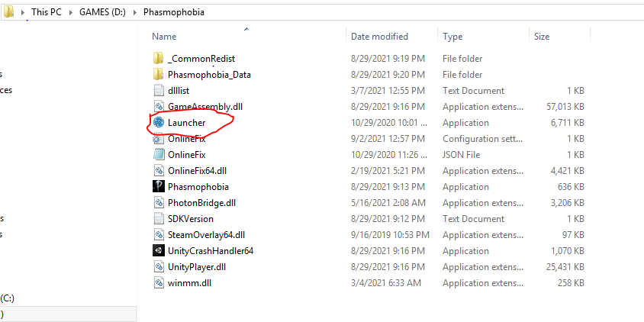Screen dimensions: 644x322
Task: Select the SteamOverlay64.dll file icon
Action: click(x=159, y=235)
